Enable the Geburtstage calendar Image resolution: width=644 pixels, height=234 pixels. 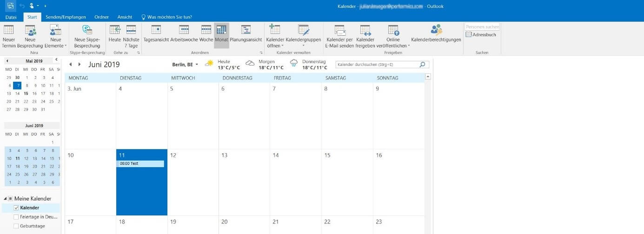coord(16,226)
